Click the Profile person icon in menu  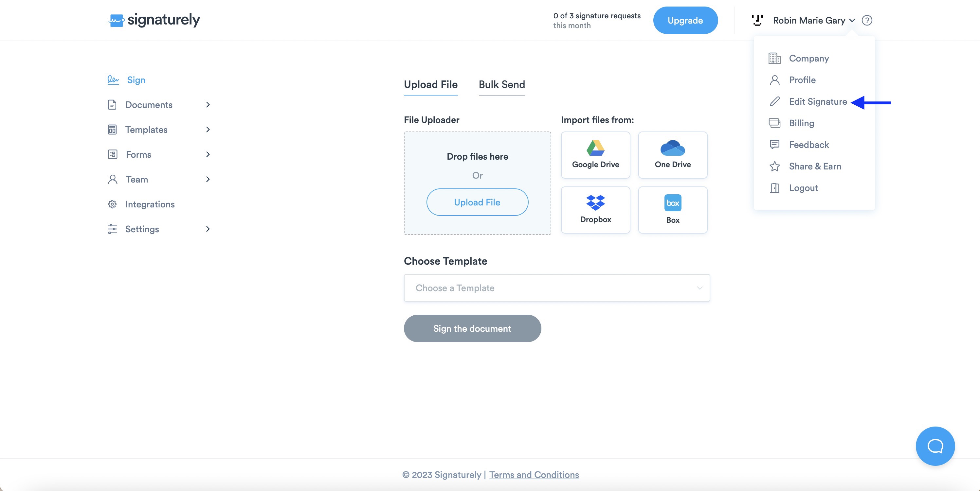point(774,80)
